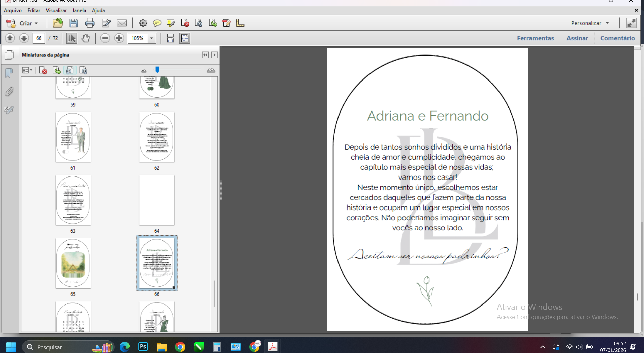Click the highlight text tool icon
644x353 pixels.
pos(171,23)
